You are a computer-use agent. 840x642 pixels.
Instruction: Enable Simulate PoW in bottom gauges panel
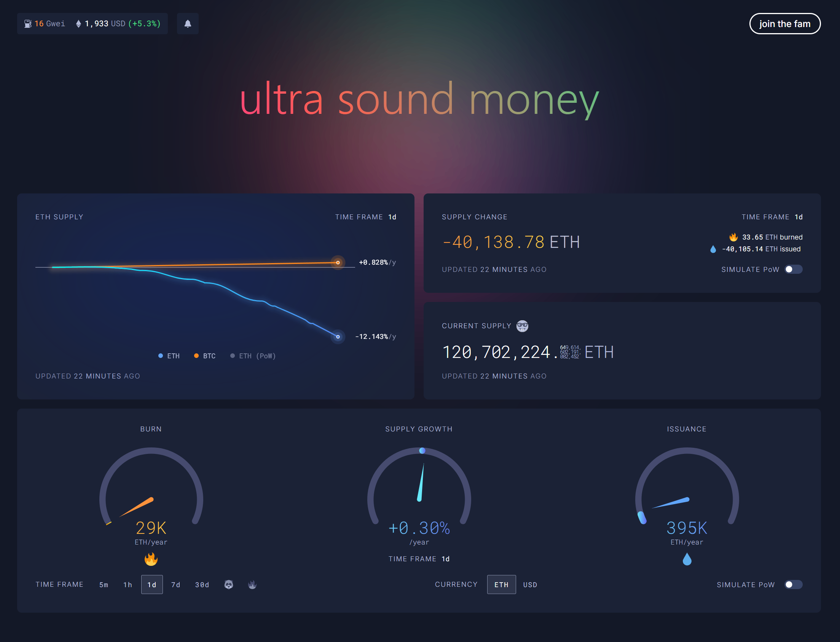pyautogui.click(x=793, y=584)
